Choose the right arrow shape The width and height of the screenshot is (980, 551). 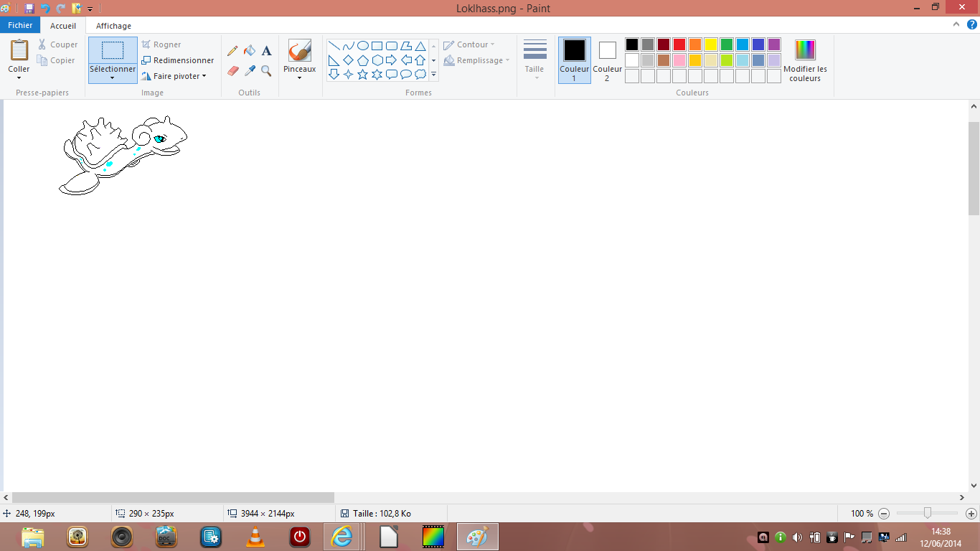pos(392,60)
